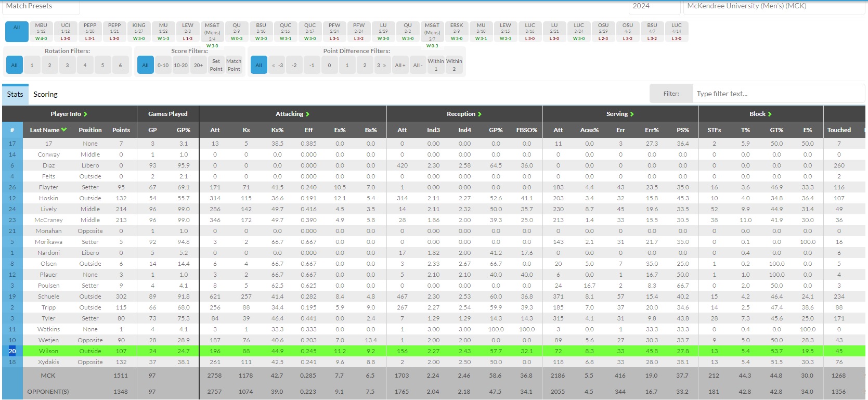The width and height of the screenshot is (868, 400).
Task: Open the Match Presets dropdown
Action: click(x=41, y=6)
